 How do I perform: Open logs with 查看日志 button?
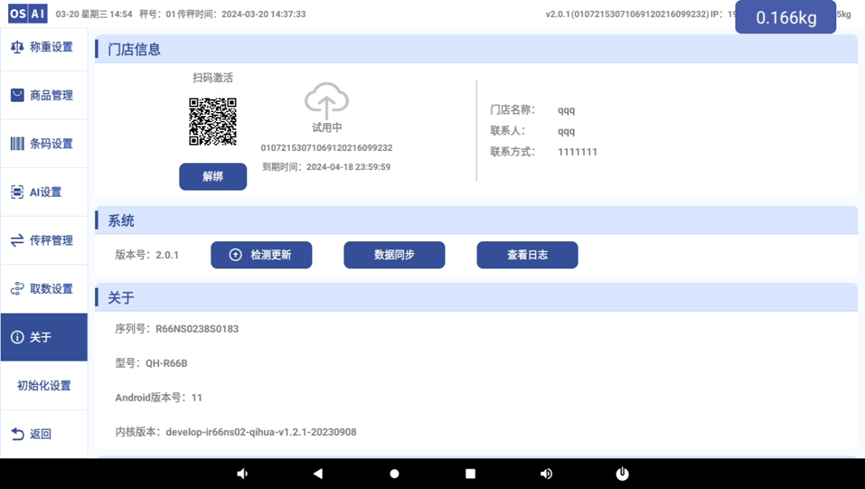click(527, 255)
